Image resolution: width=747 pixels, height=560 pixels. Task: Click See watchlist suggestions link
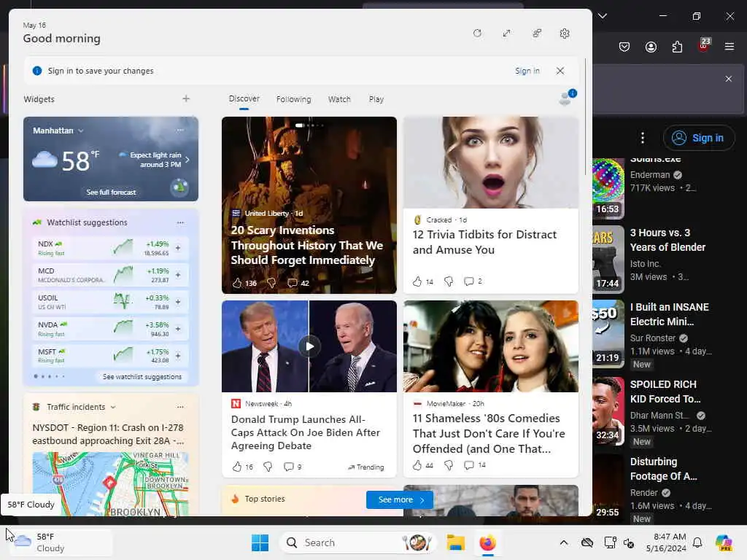[x=142, y=377]
